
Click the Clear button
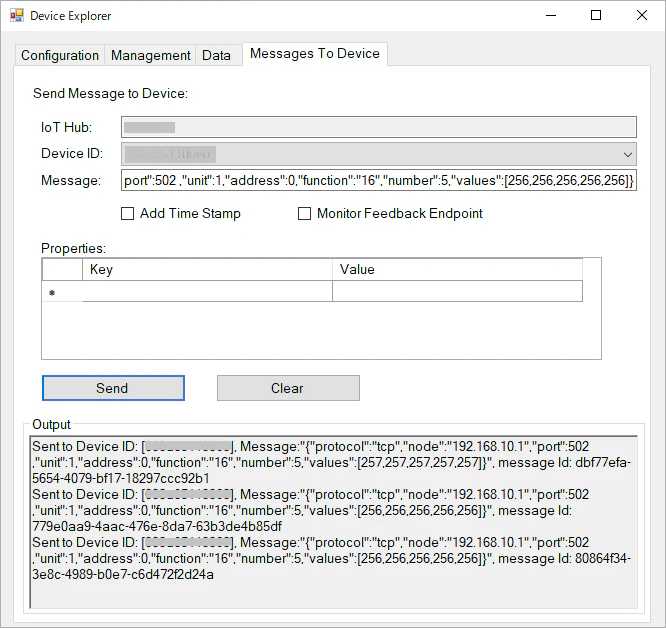point(288,388)
